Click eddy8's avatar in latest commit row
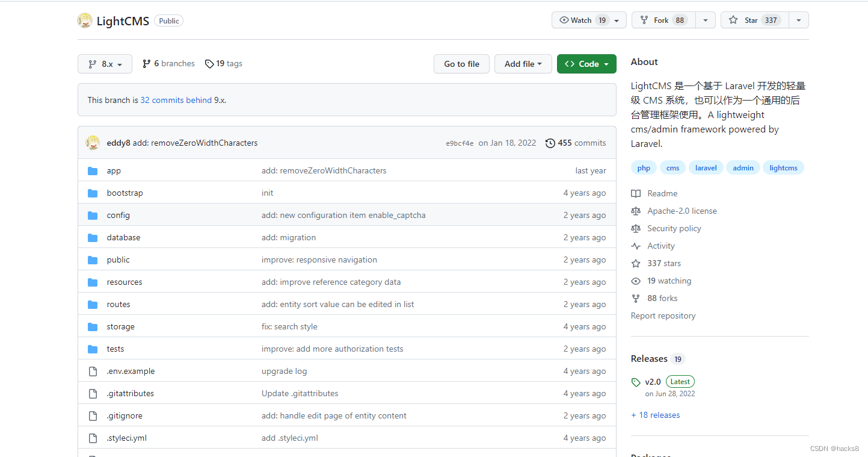The image size is (868, 457). click(x=93, y=143)
